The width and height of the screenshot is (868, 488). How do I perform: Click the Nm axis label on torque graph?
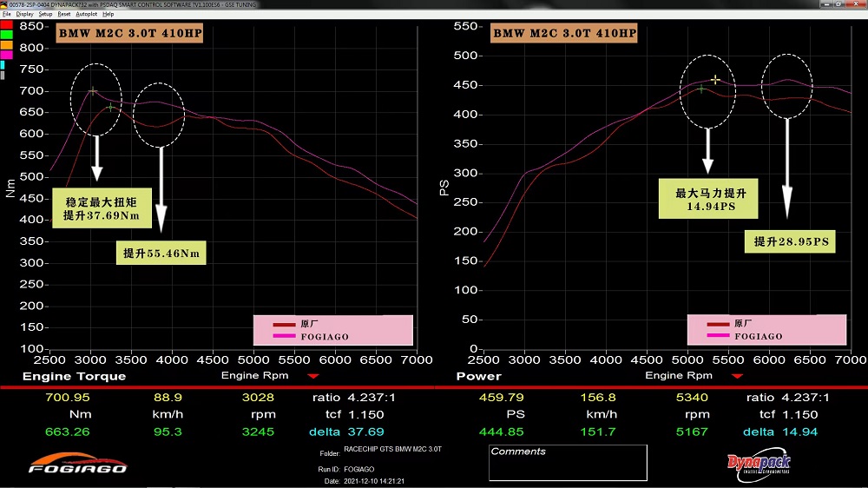click(10, 188)
